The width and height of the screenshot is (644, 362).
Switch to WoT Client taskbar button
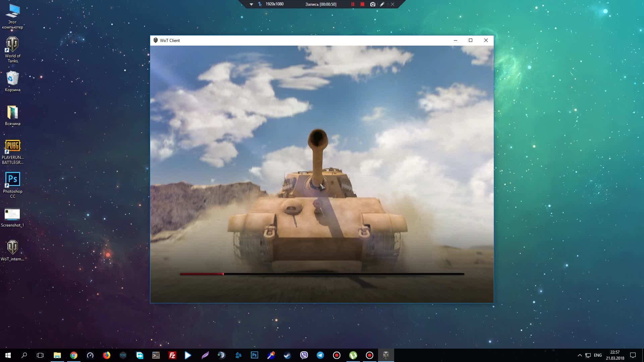tap(386, 355)
